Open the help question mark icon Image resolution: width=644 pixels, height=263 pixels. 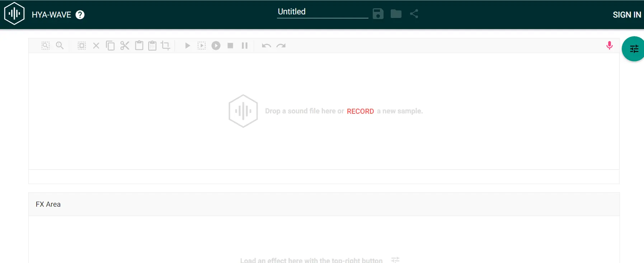point(80,15)
